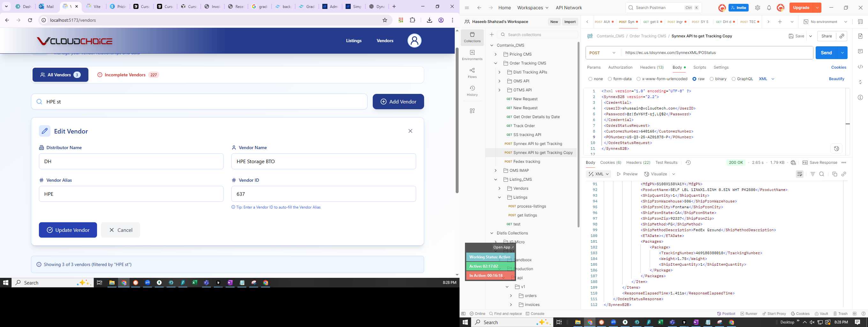Viewport: 868px width, 327px height.
Task: Click filter response icon
Action: [x=813, y=174]
